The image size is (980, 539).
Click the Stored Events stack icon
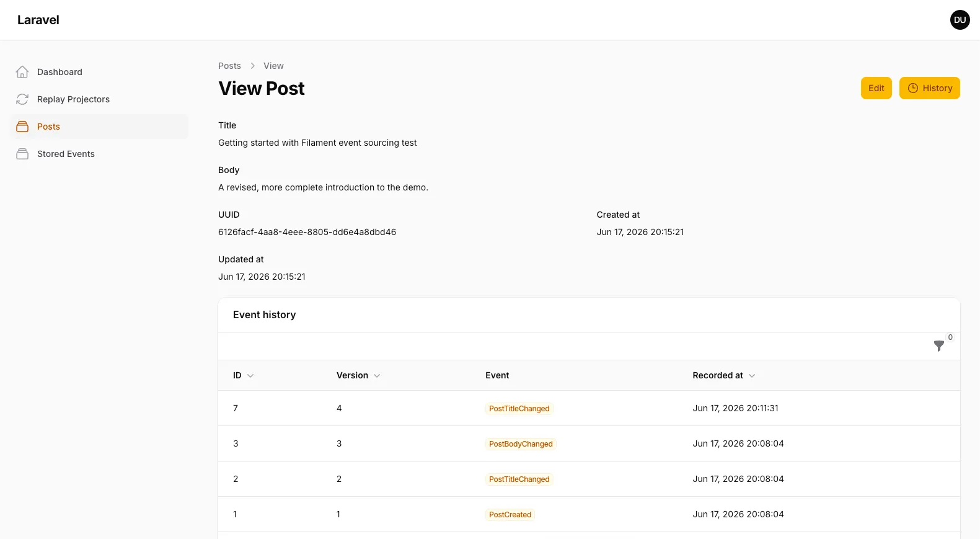[x=22, y=154]
